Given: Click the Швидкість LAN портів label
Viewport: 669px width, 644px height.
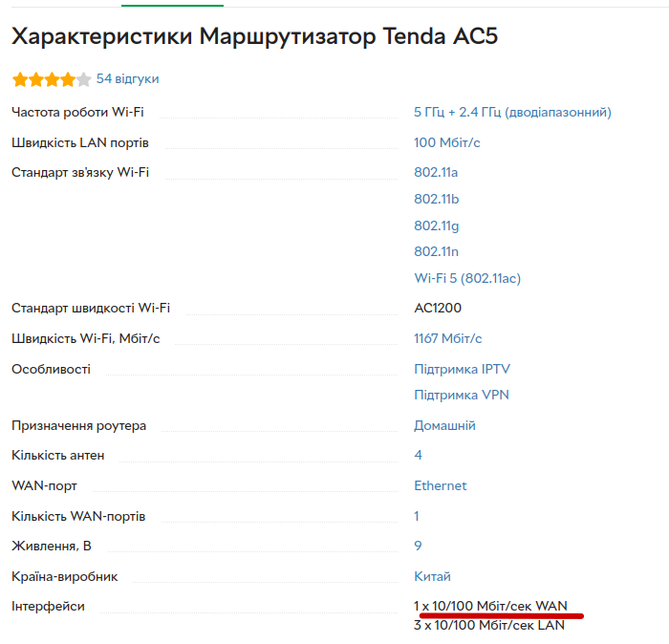Looking at the screenshot, I should 80,142.
